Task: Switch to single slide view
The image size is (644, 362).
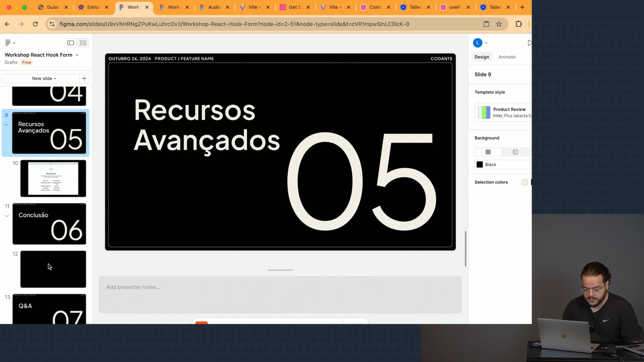Action: tap(70, 43)
